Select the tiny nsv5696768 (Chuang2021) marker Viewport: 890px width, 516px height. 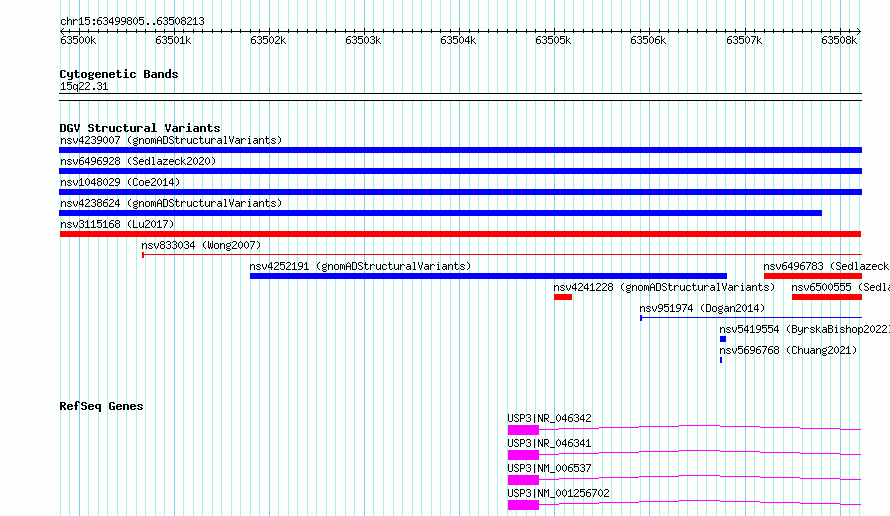tap(721, 360)
